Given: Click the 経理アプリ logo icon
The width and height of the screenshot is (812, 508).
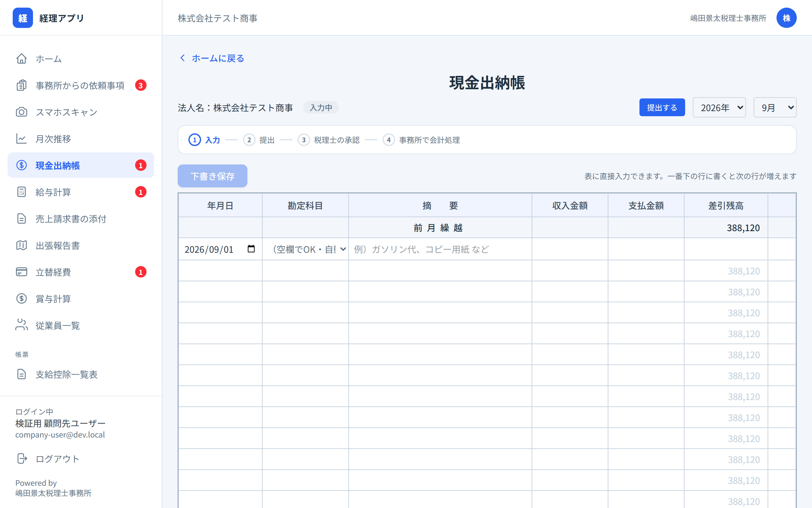Looking at the screenshot, I should point(23,18).
